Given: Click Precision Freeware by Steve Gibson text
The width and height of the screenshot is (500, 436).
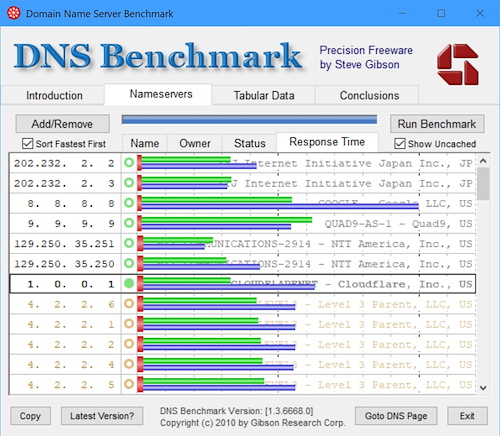Looking at the screenshot, I should [x=366, y=57].
